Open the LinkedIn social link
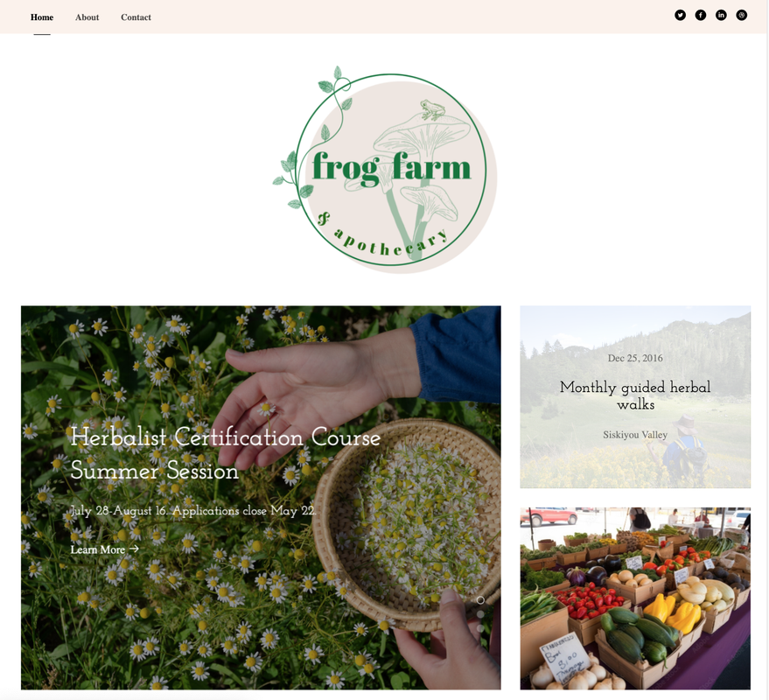This screenshot has width=769, height=700. pos(721,15)
